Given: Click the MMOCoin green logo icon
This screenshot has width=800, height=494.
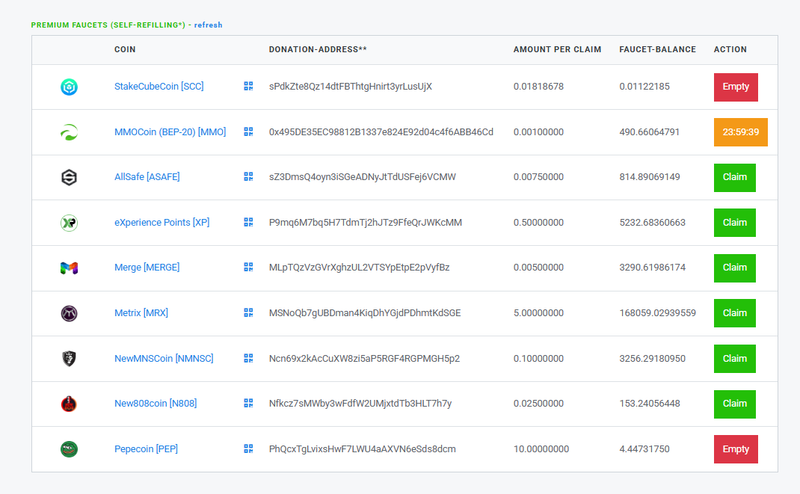Looking at the screenshot, I should (69, 132).
